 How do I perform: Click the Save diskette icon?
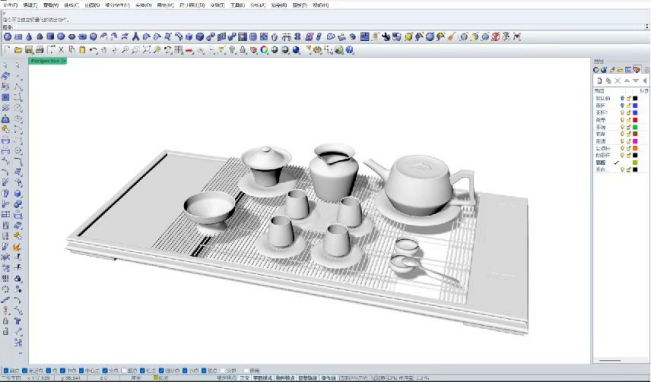(29, 50)
